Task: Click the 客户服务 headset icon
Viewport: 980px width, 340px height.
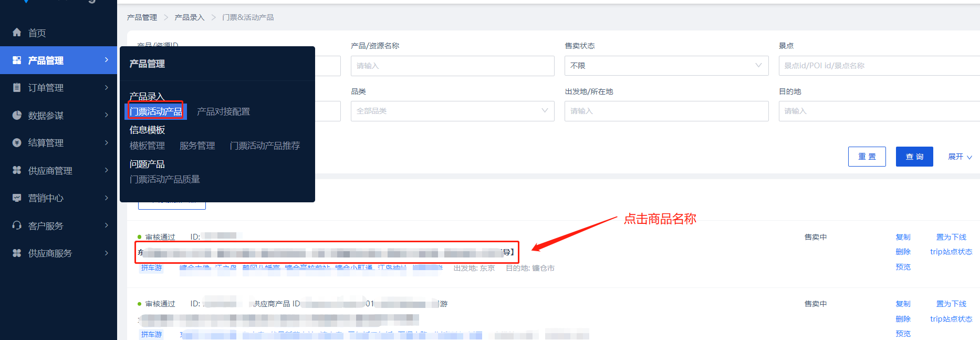Action: click(x=17, y=225)
